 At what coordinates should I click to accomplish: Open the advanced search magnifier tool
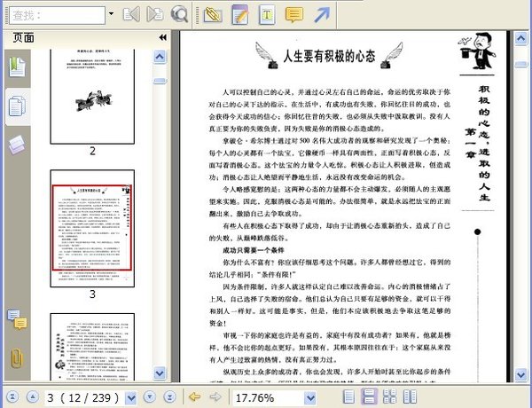click(x=179, y=14)
